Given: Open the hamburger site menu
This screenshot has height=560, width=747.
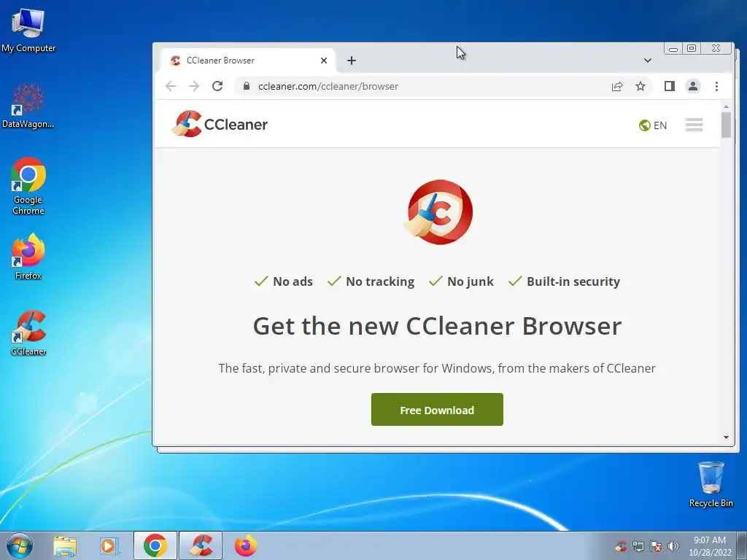Looking at the screenshot, I should [x=694, y=125].
